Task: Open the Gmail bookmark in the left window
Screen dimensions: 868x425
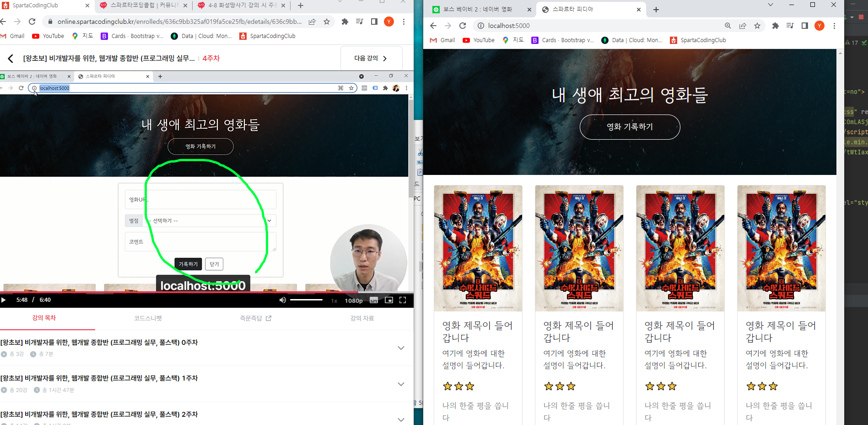Action: point(13,36)
